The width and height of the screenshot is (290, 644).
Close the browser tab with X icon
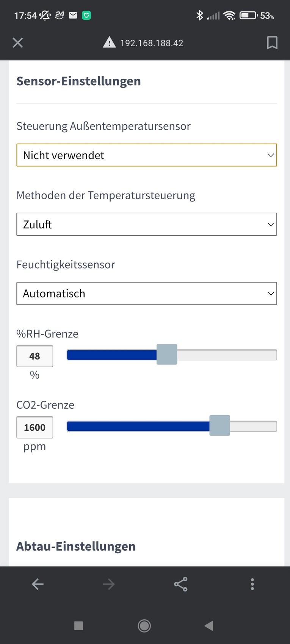(18, 43)
